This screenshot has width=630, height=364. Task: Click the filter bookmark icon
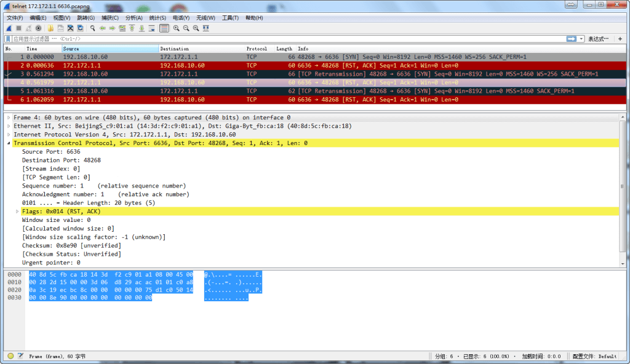pyautogui.click(x=8, y=39)
